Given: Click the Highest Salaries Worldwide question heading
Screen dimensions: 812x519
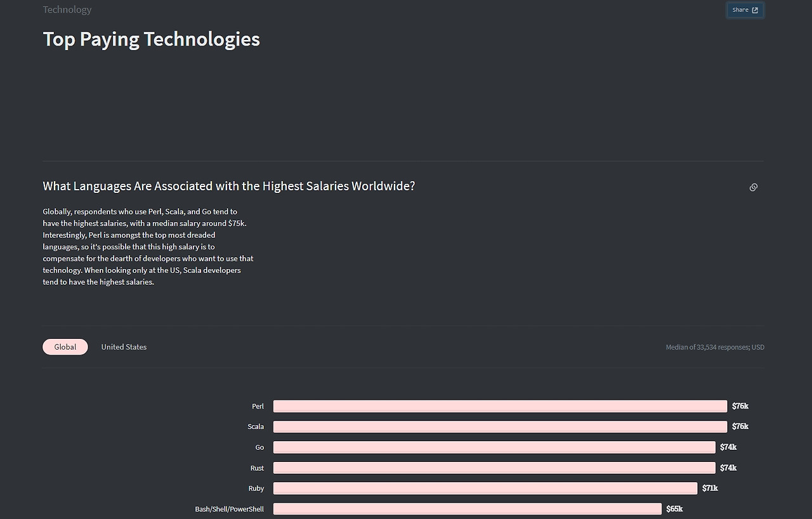Looking at the screenshot, I should pyautogui.click(x=229, y=186).
